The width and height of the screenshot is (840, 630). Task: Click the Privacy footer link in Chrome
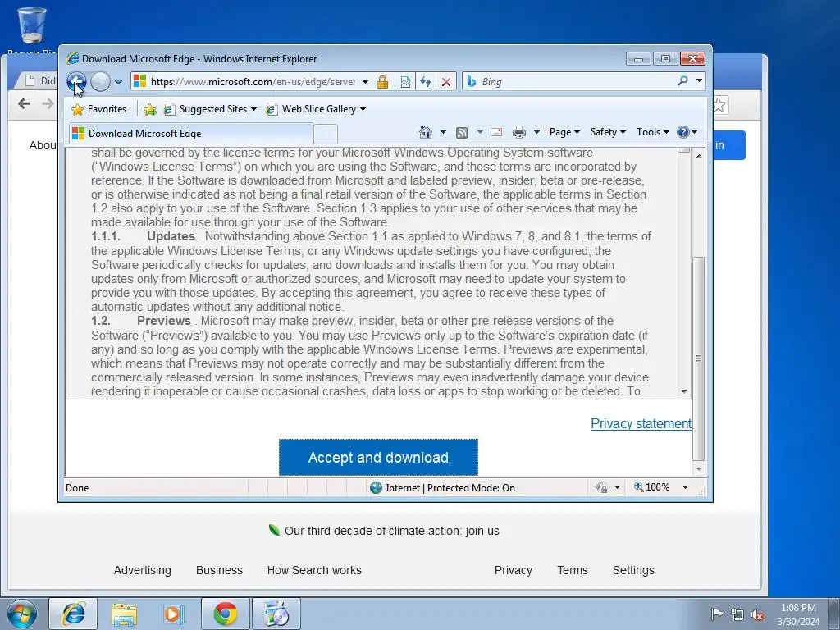coord(514,571)
